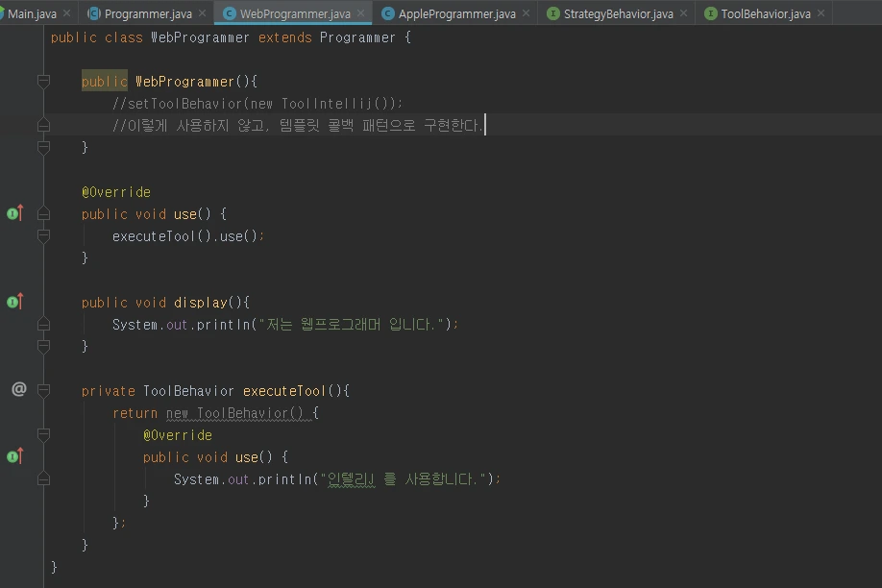Collapse the anonymous @Override fold marker
Image resolution: width=882 pixels, height=588 pixels.
(43, 434)
